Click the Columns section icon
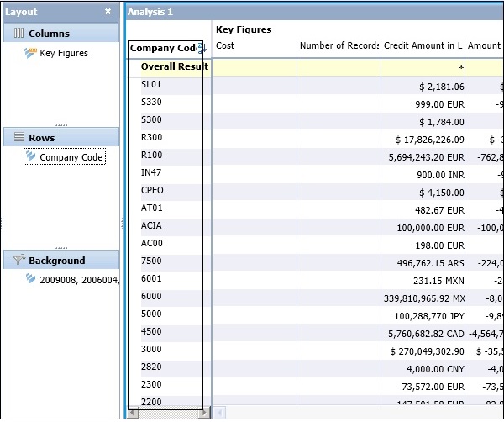The image size is (504, 422). (x=18, y=34)
